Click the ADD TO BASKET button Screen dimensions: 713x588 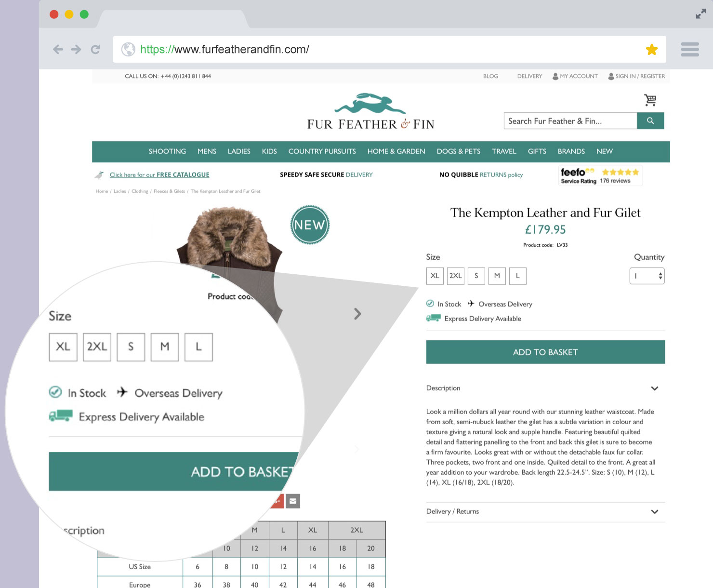(545, 352)
